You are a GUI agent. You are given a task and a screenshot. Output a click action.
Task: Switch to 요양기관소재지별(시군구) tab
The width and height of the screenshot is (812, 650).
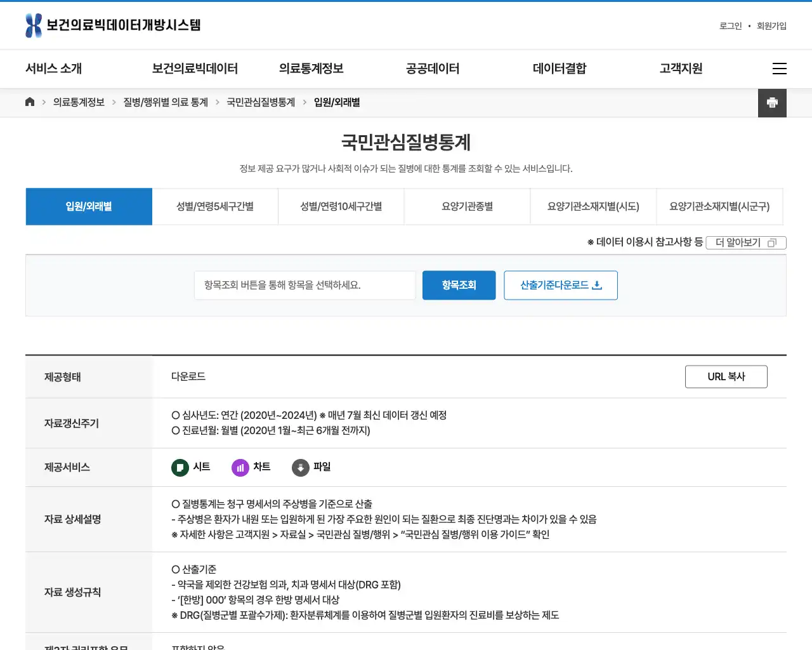719,206
